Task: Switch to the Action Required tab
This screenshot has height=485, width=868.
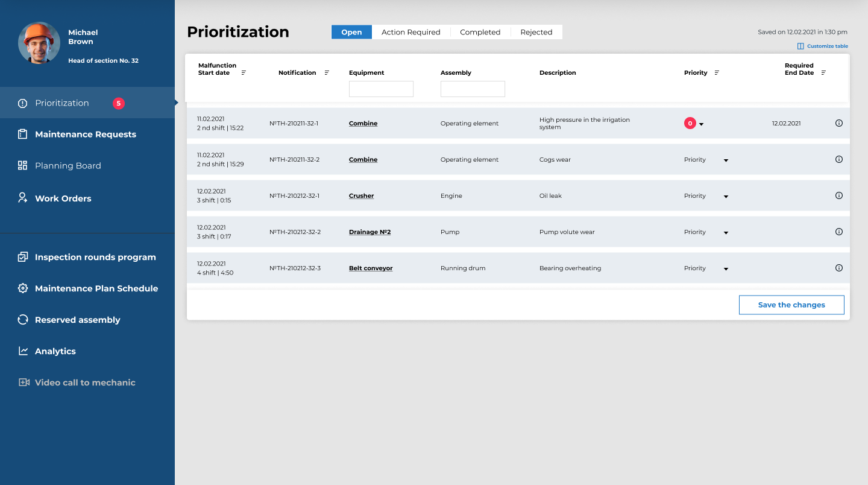Action: 410,32
